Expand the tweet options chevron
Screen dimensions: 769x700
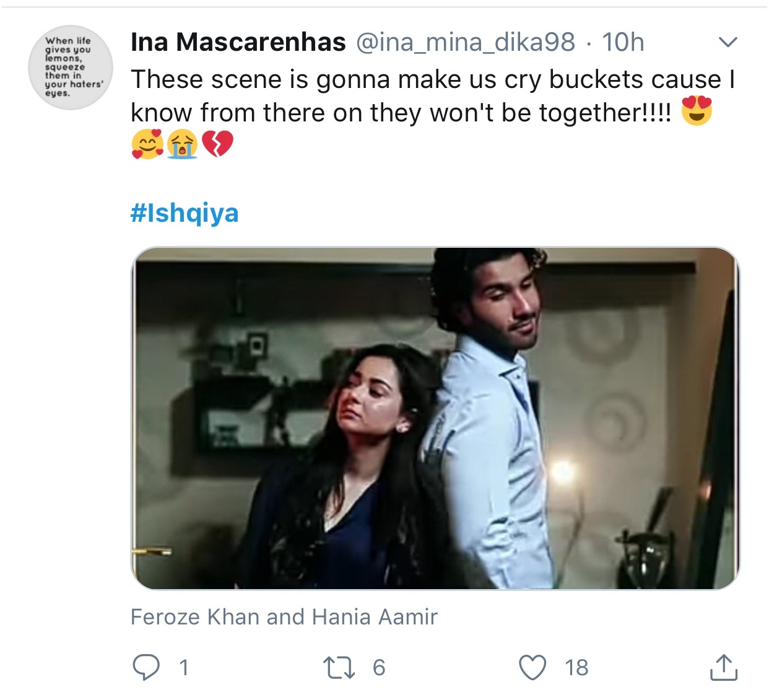coord(728,42)
